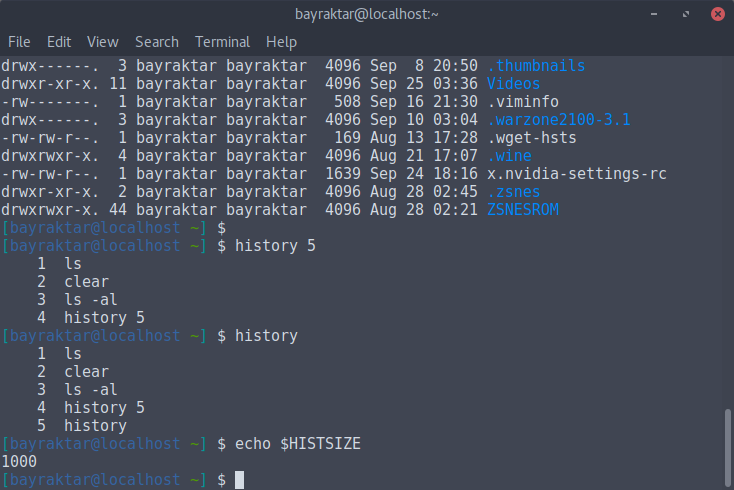Open the Edit menu
Image resolution: width=734 pixels, height=490 pixels.
(x=59, y=42)
